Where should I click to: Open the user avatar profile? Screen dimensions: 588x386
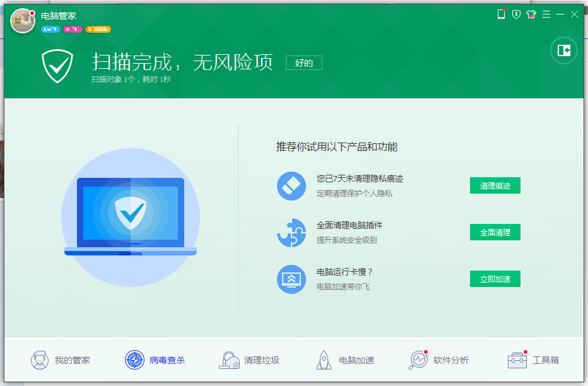pos(23,21)
